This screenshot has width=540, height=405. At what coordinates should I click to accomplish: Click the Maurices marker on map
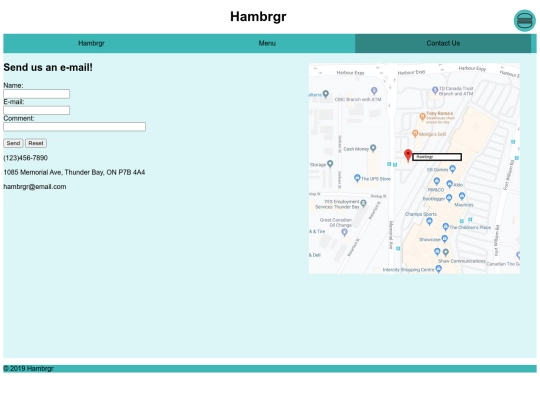pos(462,196)
